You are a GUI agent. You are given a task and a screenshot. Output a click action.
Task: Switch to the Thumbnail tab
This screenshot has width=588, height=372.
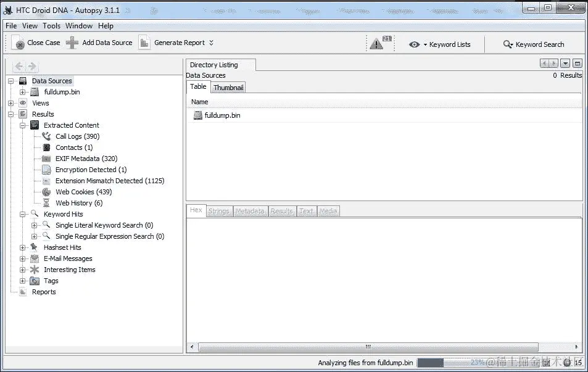pos(228,88)
